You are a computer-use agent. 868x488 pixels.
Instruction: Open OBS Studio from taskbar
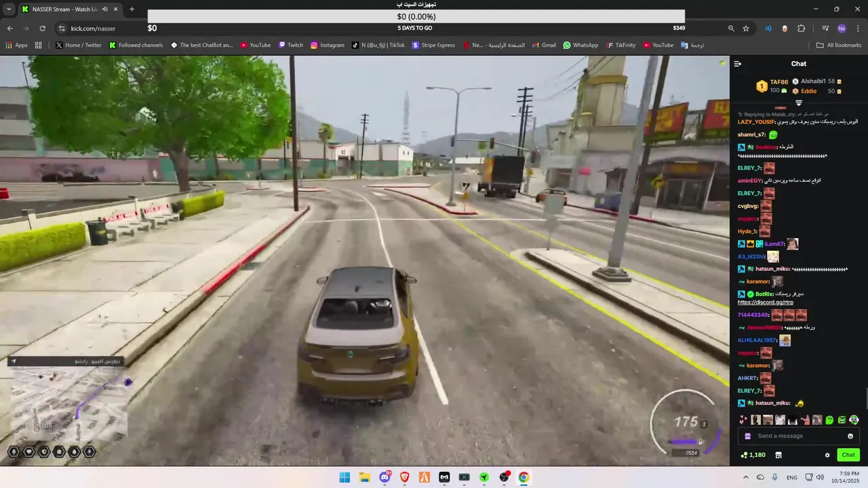(504, 477)
